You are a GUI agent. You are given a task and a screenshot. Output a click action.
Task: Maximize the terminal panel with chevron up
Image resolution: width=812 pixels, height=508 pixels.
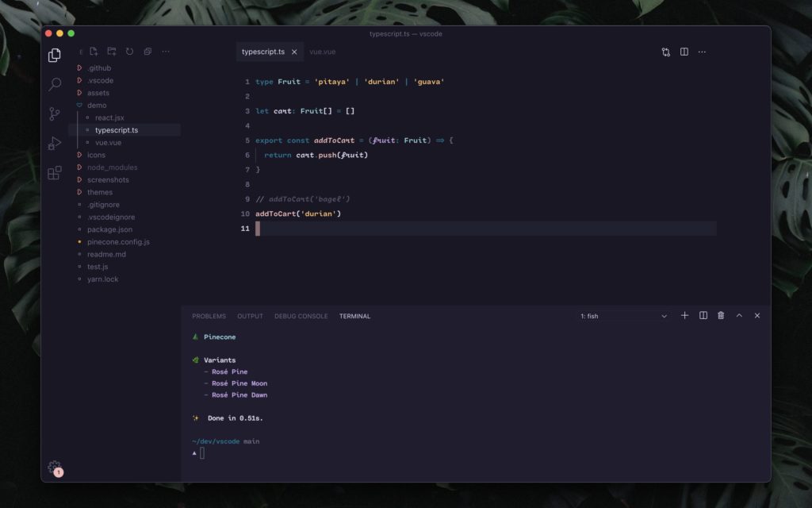pyautogui.click(x=739, y=316)
